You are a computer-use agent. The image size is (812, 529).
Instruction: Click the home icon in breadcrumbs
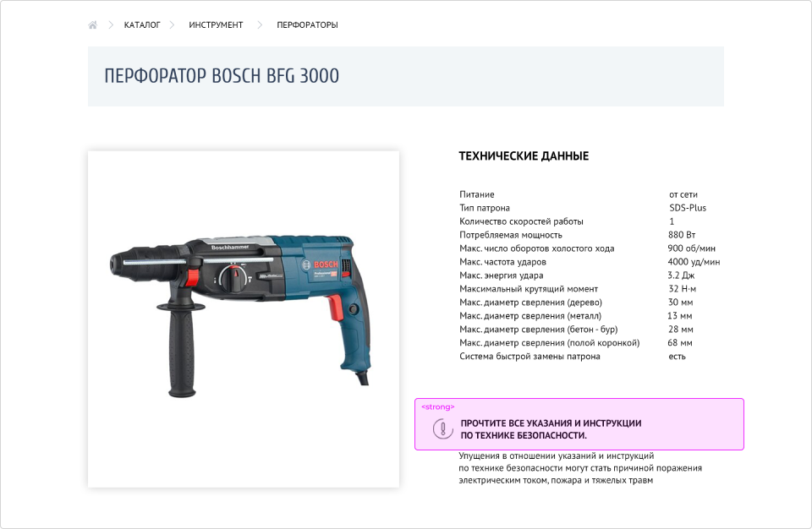click(x=92, y=25)
